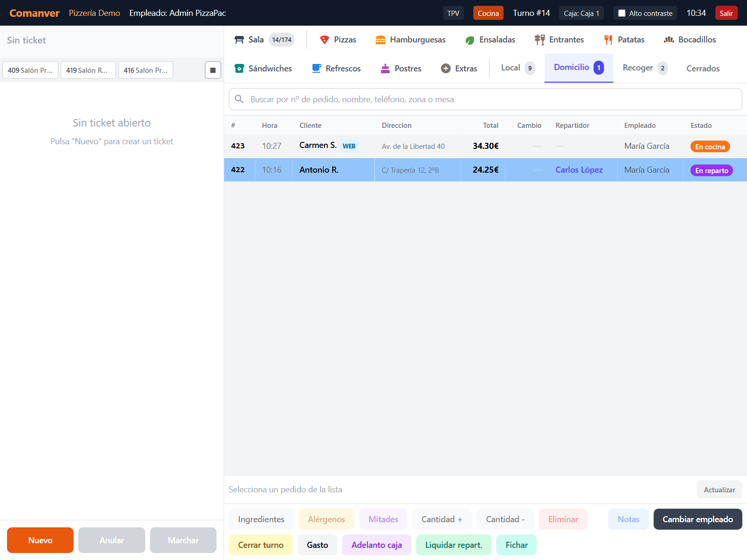Select the Bocadillos category icon
The width and height of the screenshot is (747, 560).
pyautogui.click(x=669, y=40)
